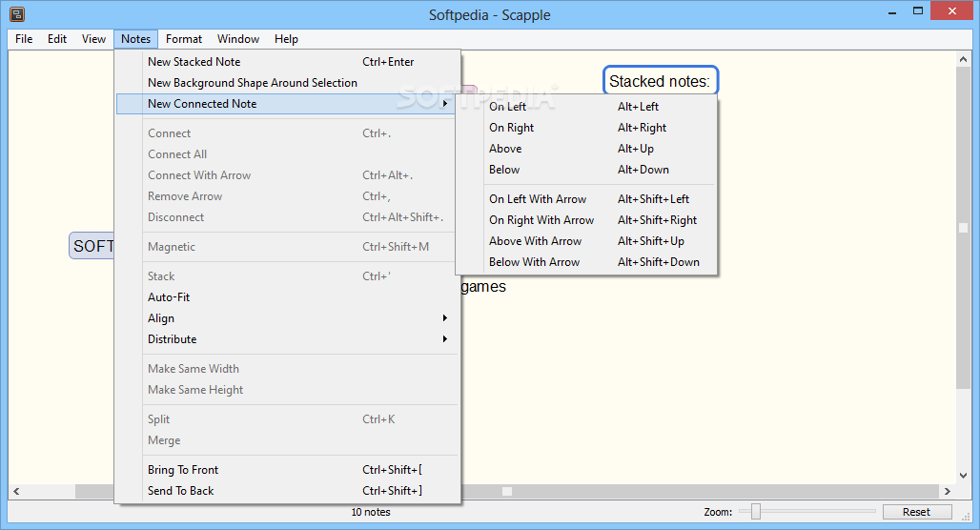Viewport: 980px width, 530px height.
Task: Create connected note On Right
Action: point(586,128)
